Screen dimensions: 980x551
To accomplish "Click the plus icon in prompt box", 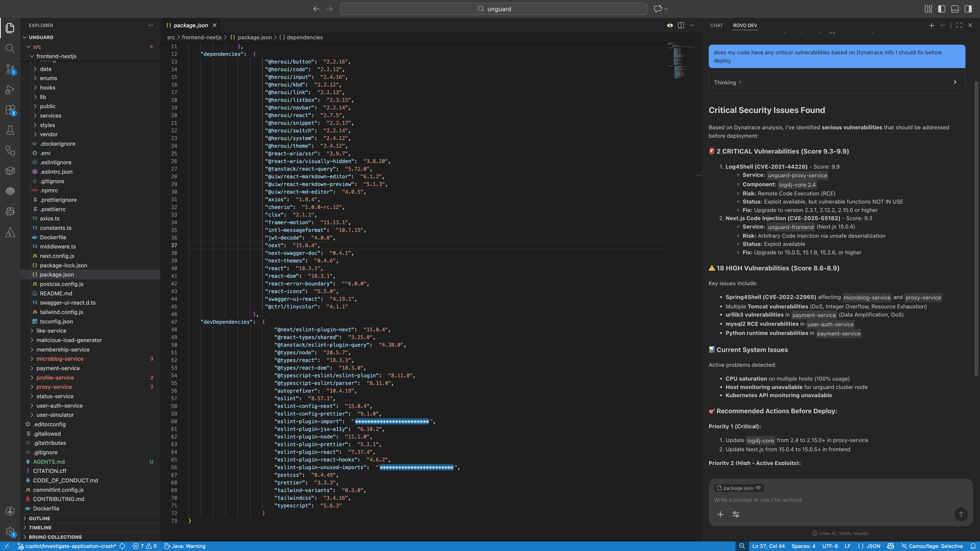I will coord(720,514).
